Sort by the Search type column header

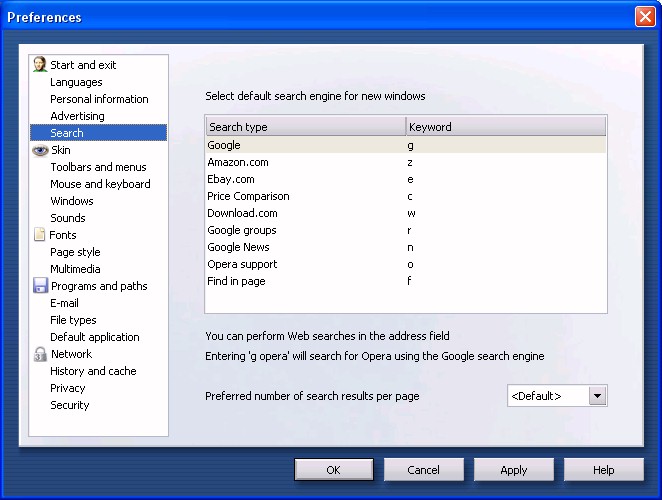[x=306, y=127]
